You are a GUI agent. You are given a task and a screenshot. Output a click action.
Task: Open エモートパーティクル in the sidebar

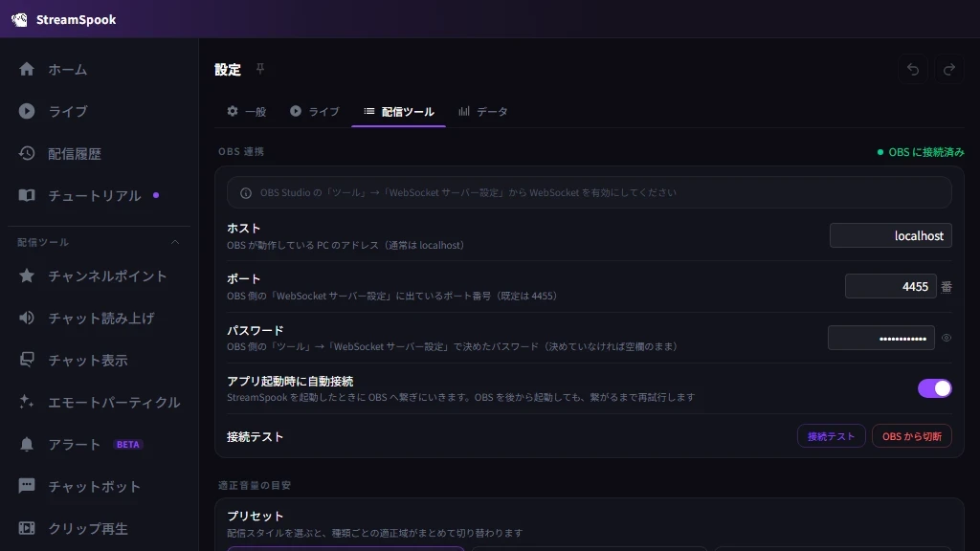[100, 402]
